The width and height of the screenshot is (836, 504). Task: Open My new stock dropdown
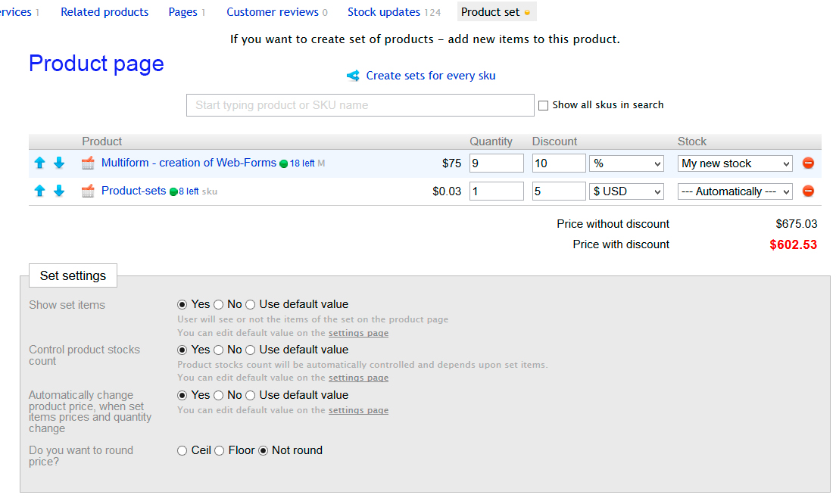pyautogui.click(x=735, y=163)
